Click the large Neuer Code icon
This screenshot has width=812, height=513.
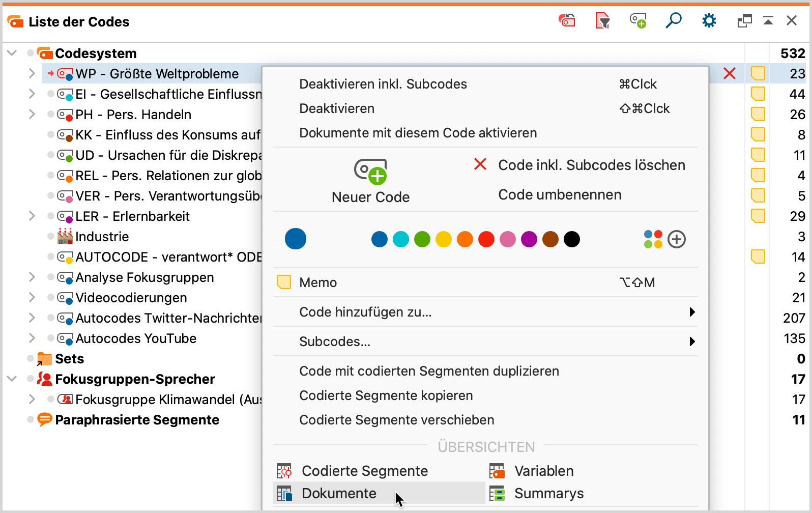point(370,171)
